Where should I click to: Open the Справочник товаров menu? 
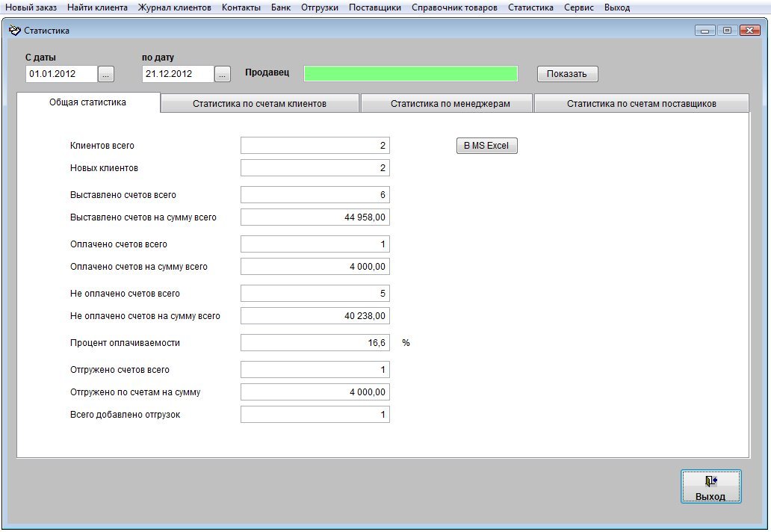pos(453,7)
